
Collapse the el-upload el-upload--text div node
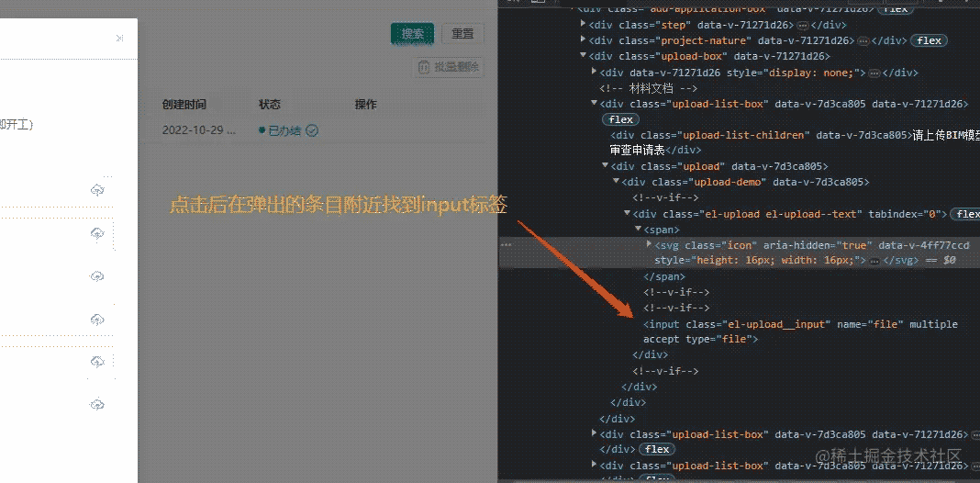(628, 213)
